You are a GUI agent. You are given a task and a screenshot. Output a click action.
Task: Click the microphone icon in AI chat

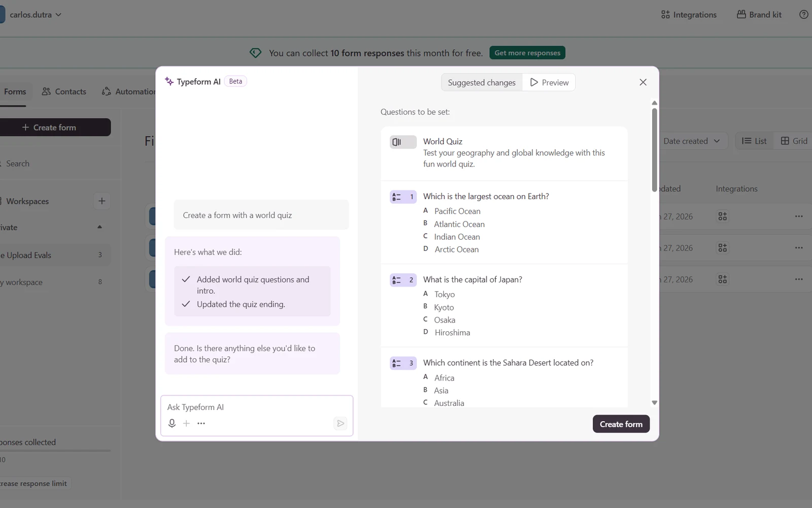pos(172,423)
